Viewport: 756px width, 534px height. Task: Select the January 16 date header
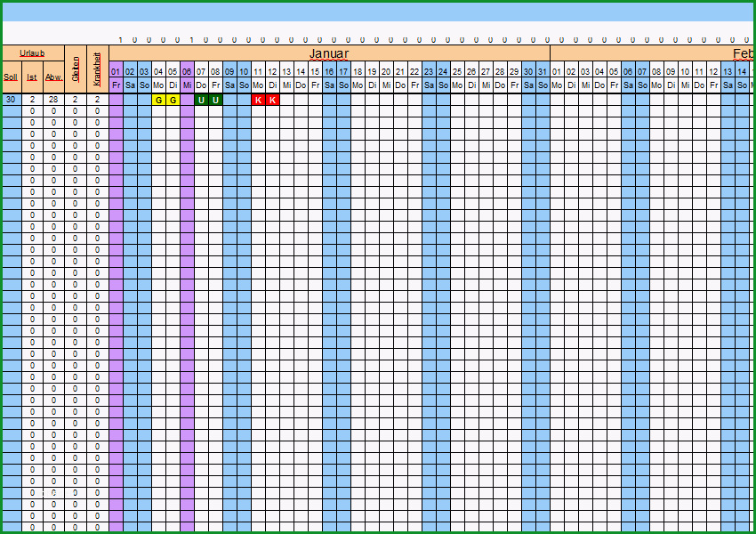coord(329,71)
